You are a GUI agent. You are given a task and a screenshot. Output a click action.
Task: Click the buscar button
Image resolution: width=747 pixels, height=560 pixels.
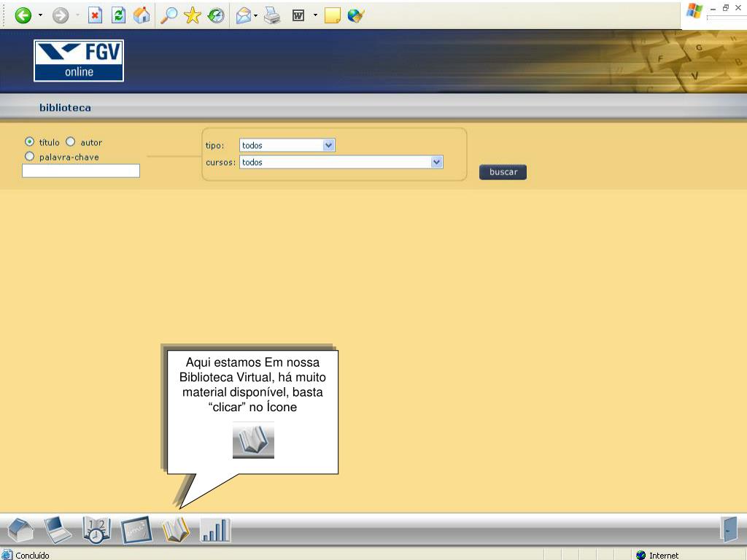click(503, 172)
